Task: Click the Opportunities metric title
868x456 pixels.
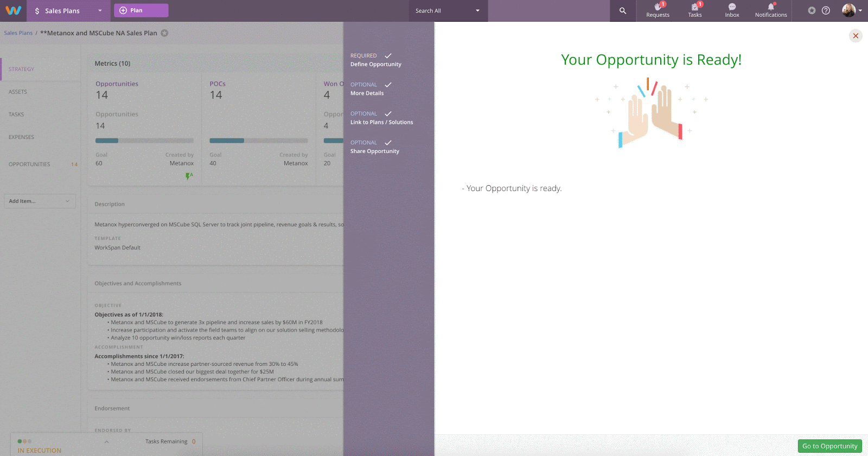Action: (x=117, y=84)
